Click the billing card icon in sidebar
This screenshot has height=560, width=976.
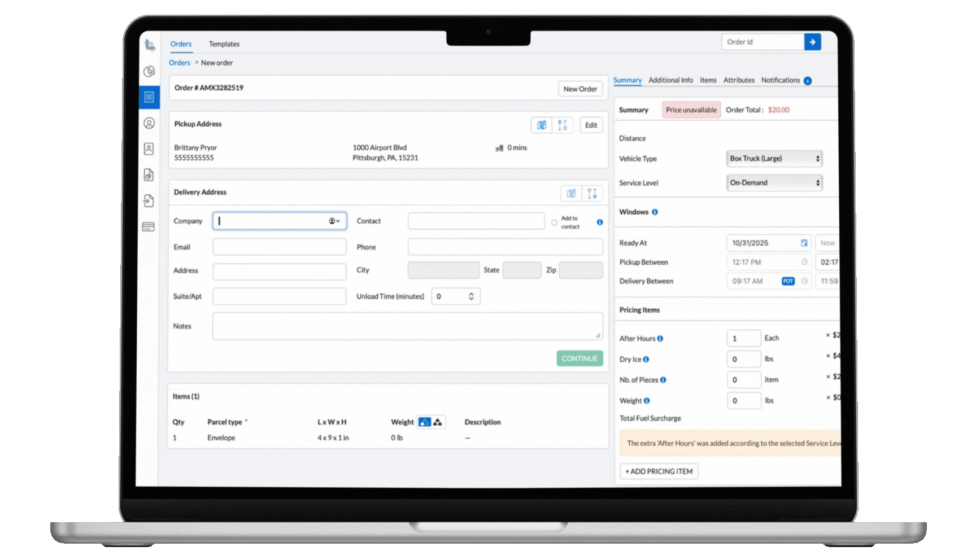pos(149,227)
